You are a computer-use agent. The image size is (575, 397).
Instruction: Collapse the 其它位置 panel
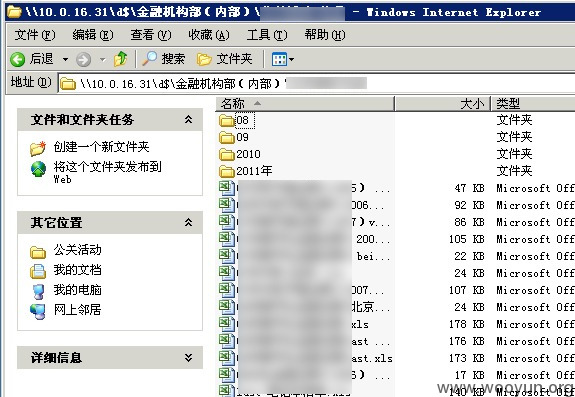[188, 223]
